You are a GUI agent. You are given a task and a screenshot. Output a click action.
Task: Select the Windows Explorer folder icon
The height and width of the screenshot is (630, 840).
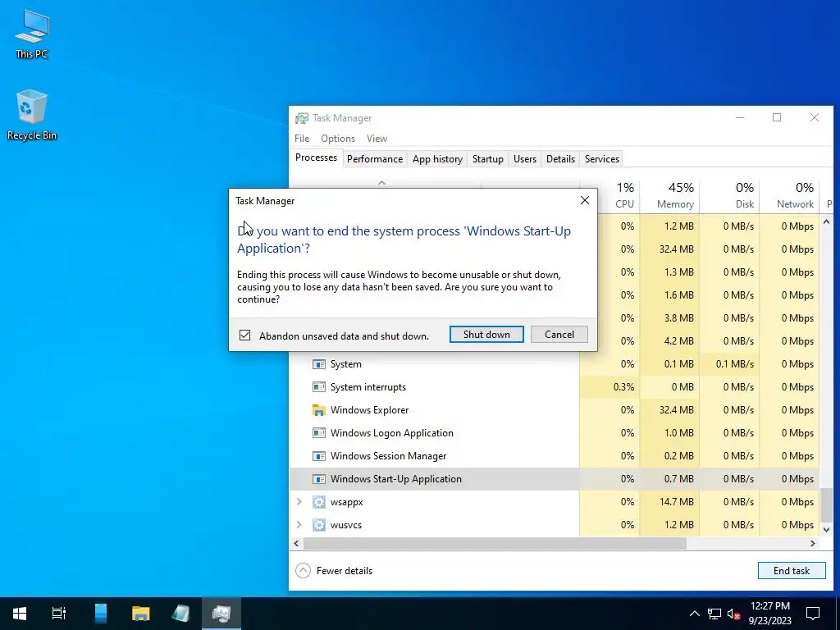coord(319,410)
